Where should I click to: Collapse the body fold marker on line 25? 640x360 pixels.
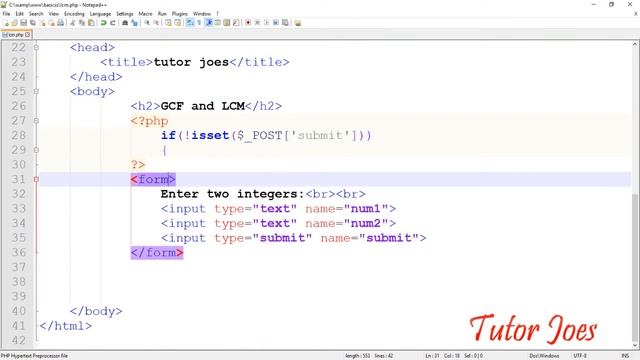(36, 91)
